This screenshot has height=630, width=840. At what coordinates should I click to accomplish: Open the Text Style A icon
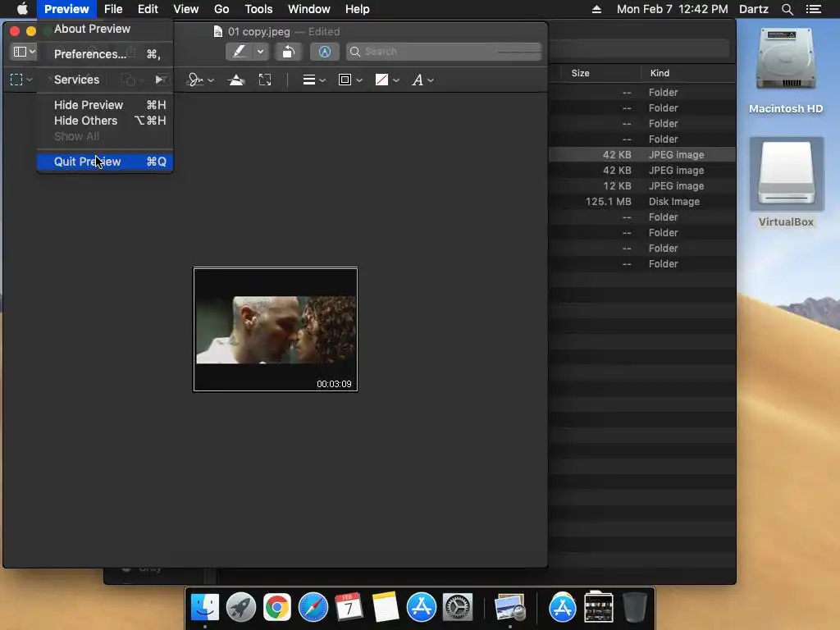point(418,80)
